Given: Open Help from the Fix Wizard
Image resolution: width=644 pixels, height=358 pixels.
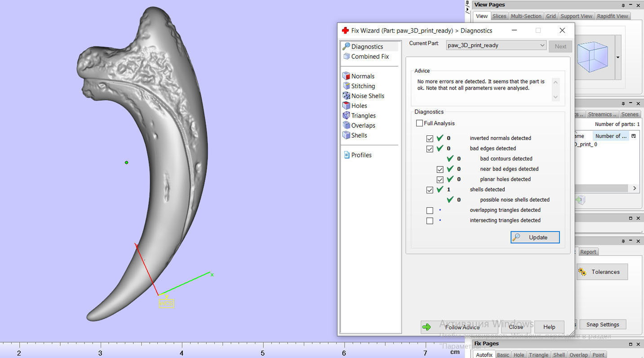Looking at the screenshot, I should coord(549,327).
